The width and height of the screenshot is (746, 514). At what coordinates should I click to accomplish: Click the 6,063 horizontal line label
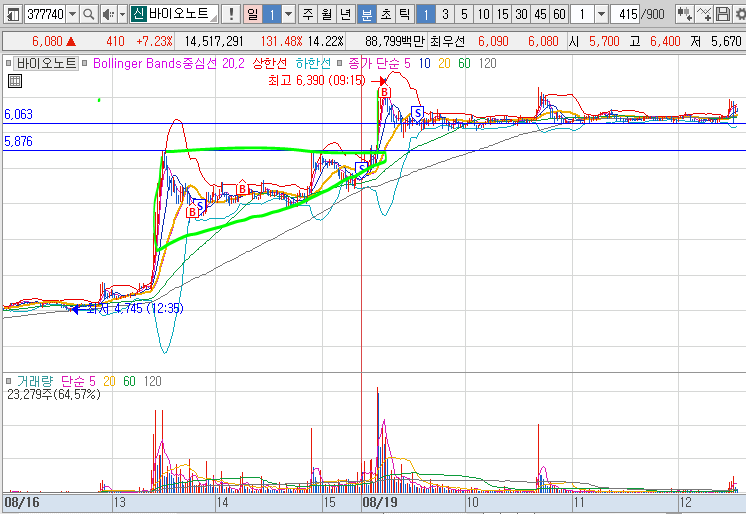coord(19,114)
